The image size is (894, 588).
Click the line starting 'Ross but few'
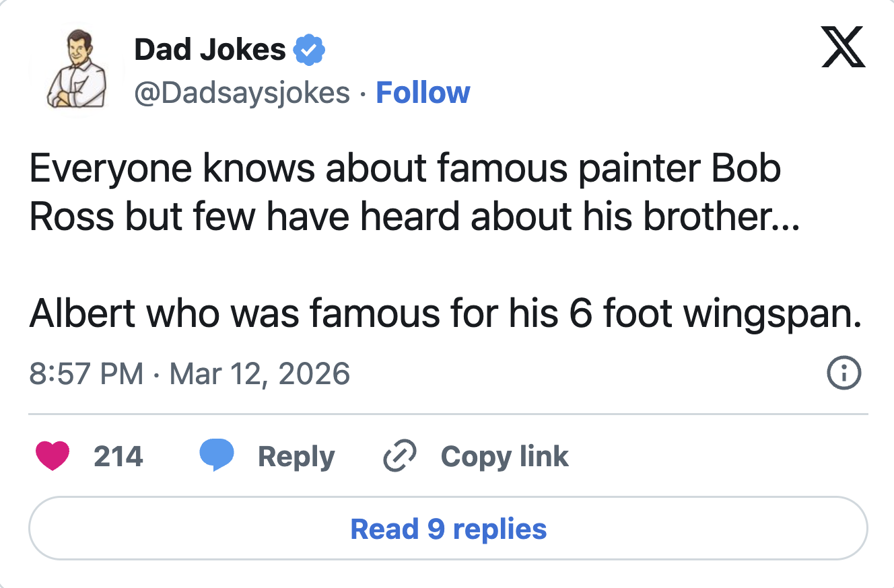(414, 217)
